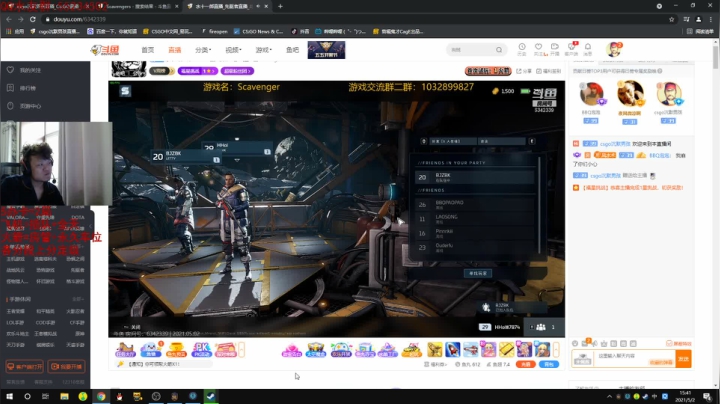Click the blue backpack pill button
720x404 pixels.
point(549,364)
